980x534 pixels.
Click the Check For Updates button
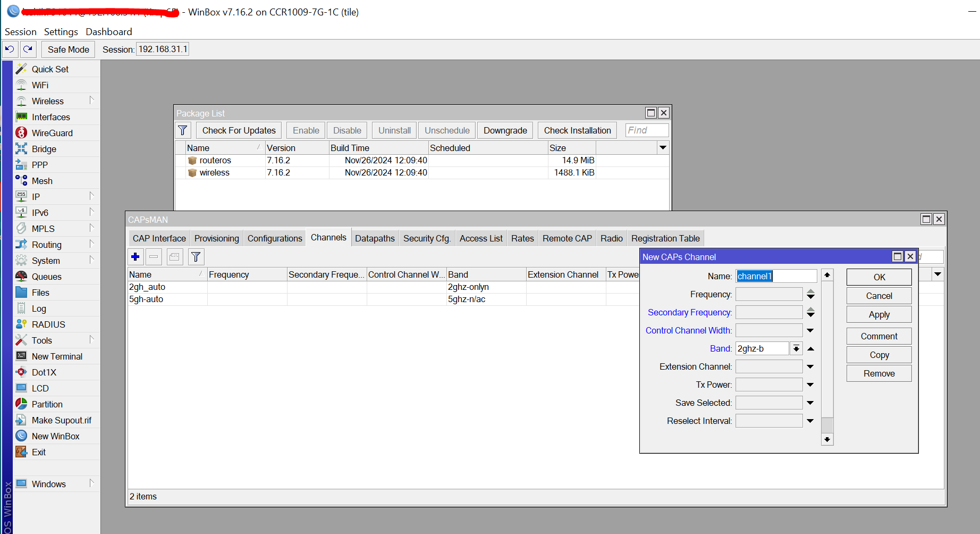tap(239, 130)
